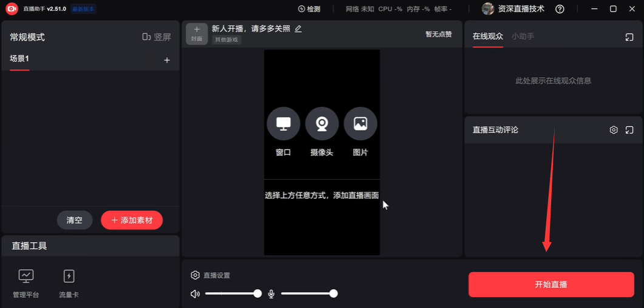The image size is (644, 308).
Task: Click the red camera app logo
Action: coord(12,9)
